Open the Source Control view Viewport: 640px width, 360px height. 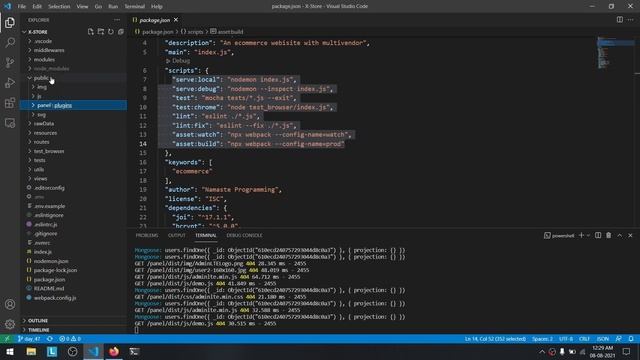(x=10, y=62)
